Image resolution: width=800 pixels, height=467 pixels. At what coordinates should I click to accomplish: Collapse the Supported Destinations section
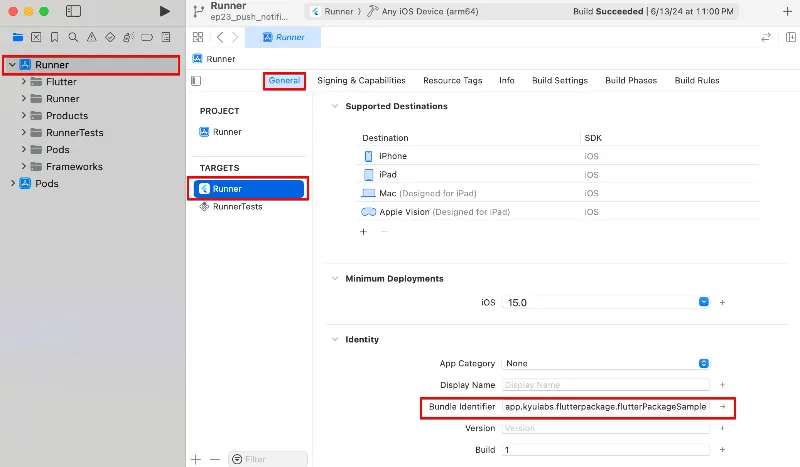(335, 106)
